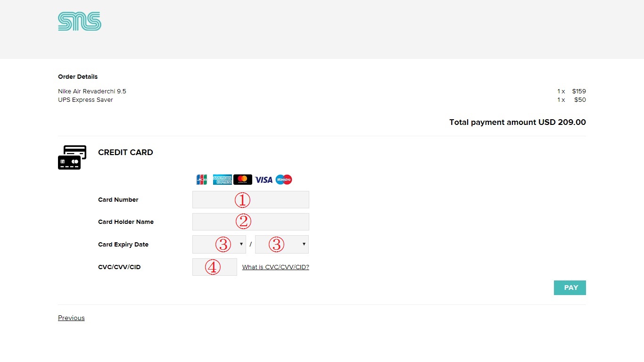The image size is (644, 362).
Task: Click the black credit card icon
Action: (x=72, y=157)
